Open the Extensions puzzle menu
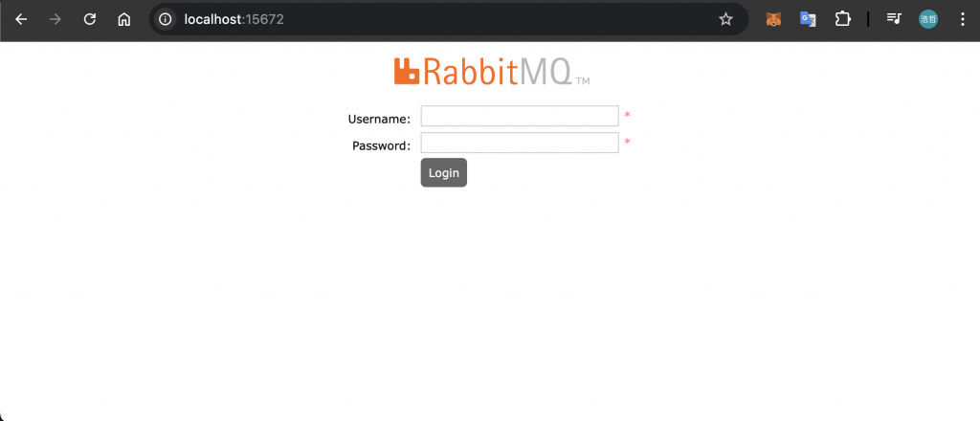Image resolution: width=980 pixels, height=421 pixels. [x=842, y=19]
